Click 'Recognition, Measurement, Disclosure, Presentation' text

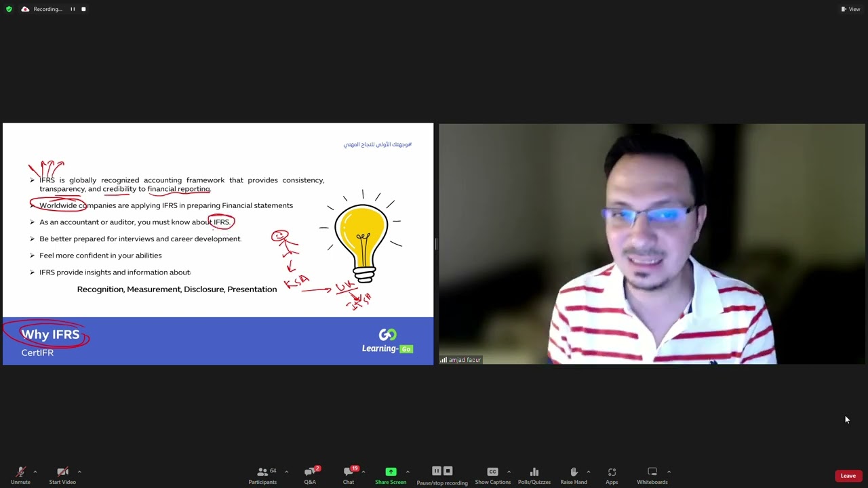(177, 289)
